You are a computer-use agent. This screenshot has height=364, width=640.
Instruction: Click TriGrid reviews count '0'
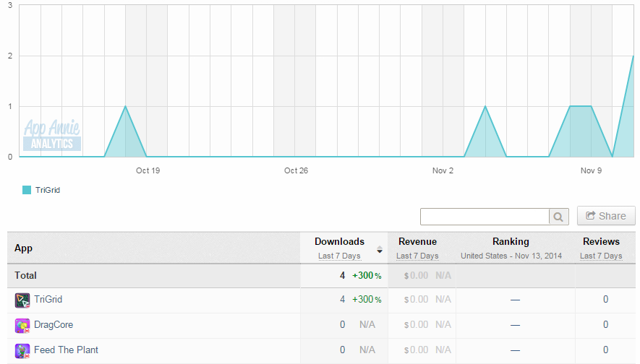click(x=606, y=299)
